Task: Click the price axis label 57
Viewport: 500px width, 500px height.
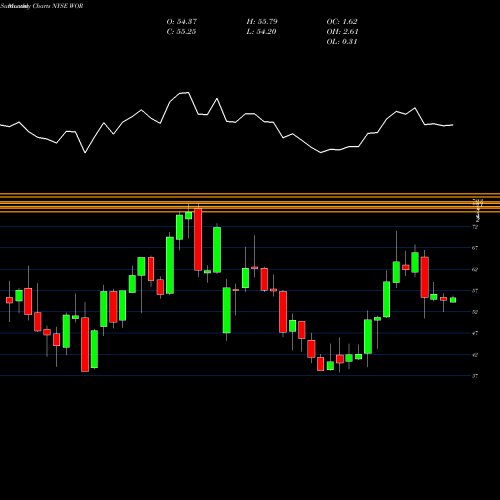Action: pyautogui.click(x=475, y=291)
